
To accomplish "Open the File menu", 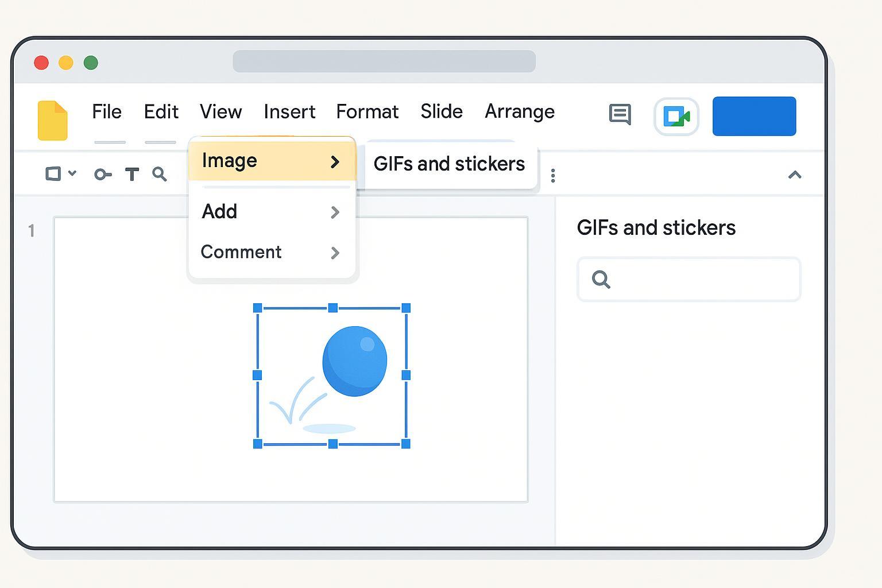I will 107,111.
